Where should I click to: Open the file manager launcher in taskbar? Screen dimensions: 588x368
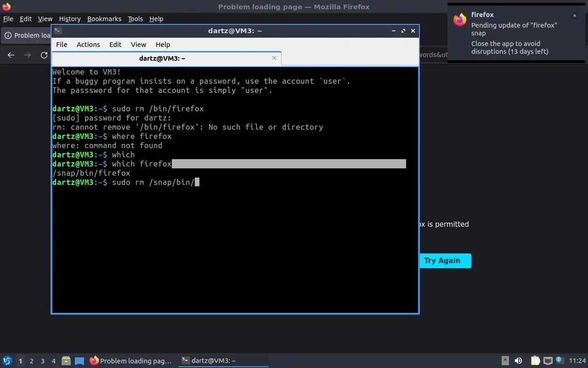point(66,361)
